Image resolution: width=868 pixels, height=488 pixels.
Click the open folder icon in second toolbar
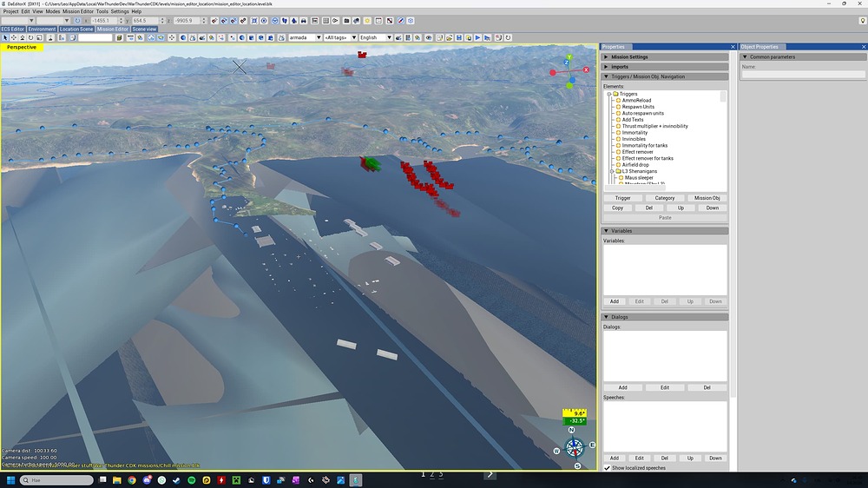tap(449, 37)
